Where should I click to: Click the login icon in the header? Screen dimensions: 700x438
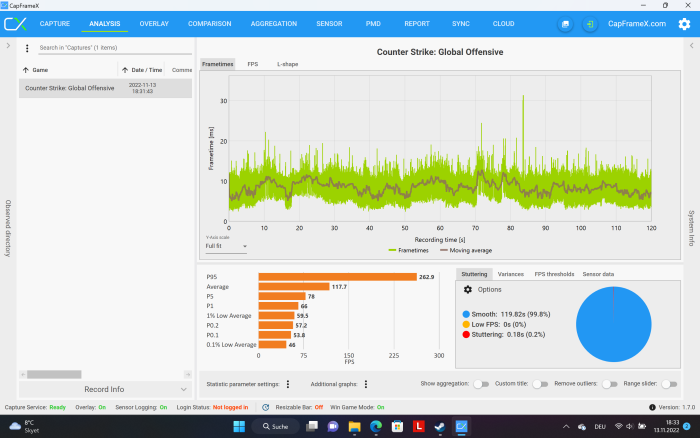click(x=591, y=24)
